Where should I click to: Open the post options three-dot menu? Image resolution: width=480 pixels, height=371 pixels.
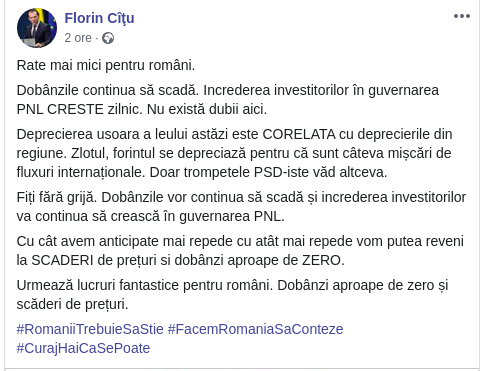pos(462,16)
